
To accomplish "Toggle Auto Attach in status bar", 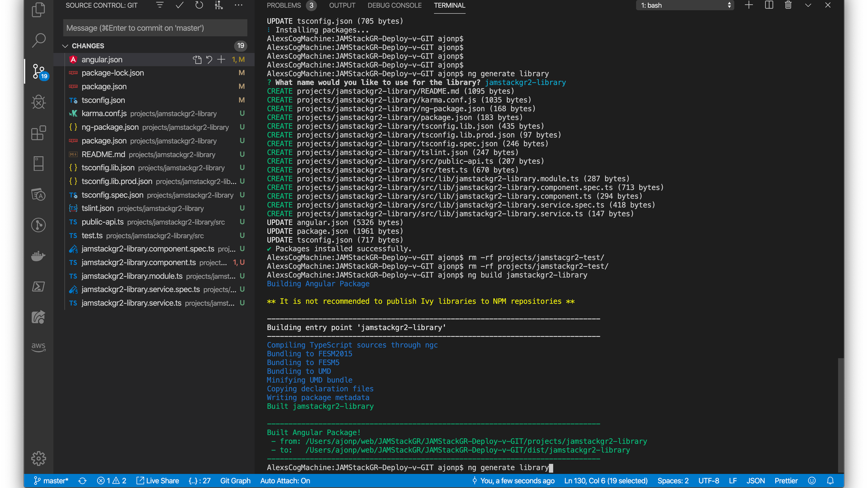I will click(285, 481).
